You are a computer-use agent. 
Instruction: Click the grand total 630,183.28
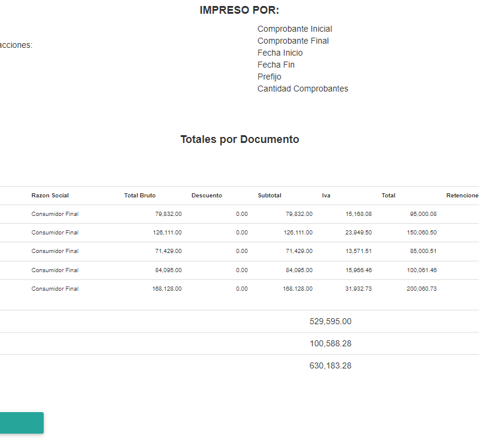coord(330,365)
